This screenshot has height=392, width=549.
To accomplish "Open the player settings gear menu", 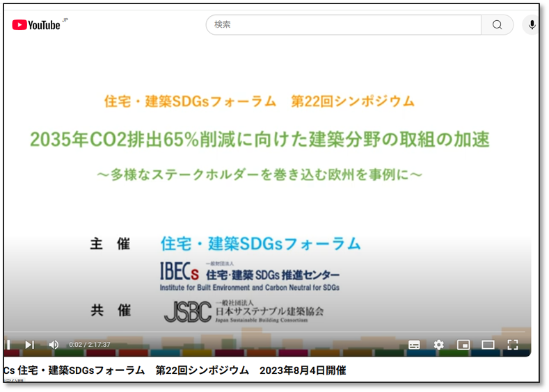I will 438,345.
